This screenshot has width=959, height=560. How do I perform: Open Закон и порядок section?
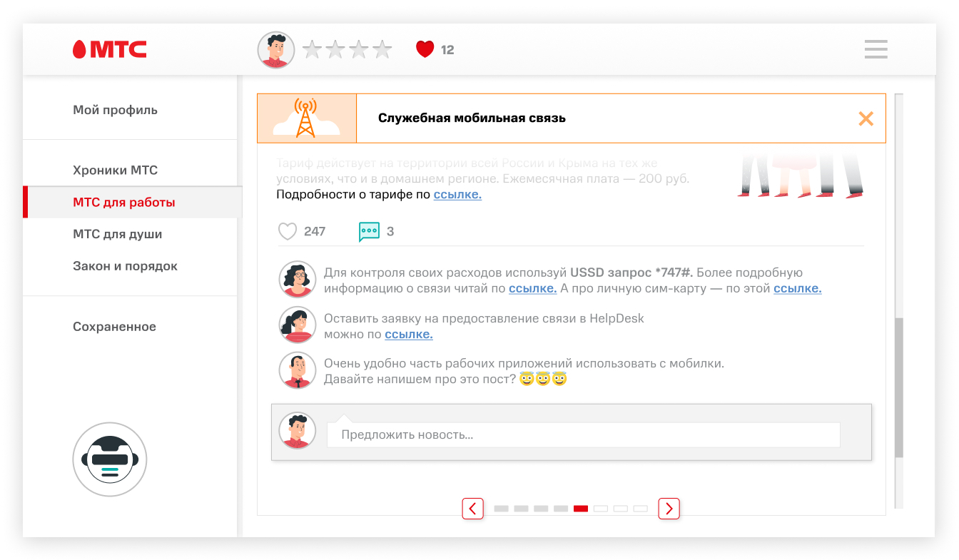point(126,266)
